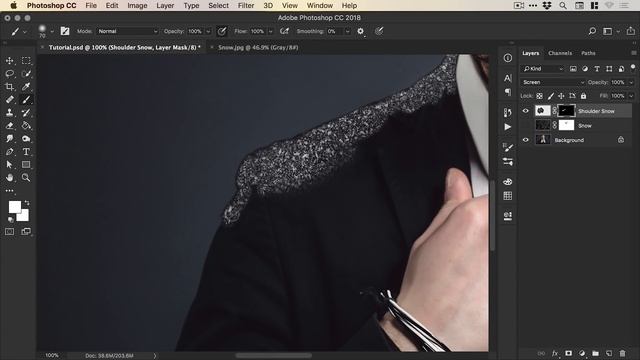Switch to the Channels tab
The image size is (640, 360).
click(560, 53)
